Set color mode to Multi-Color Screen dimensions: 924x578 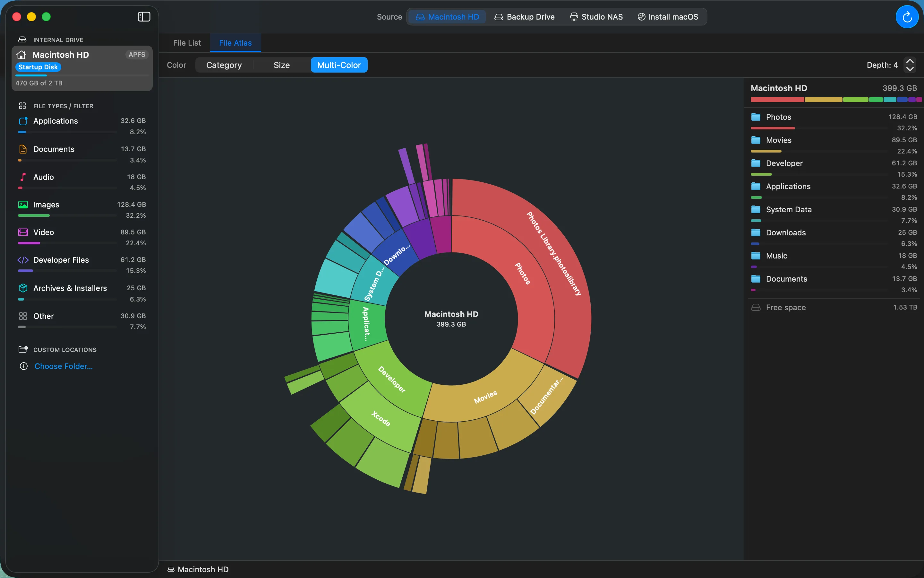click(x=339, y=65)
